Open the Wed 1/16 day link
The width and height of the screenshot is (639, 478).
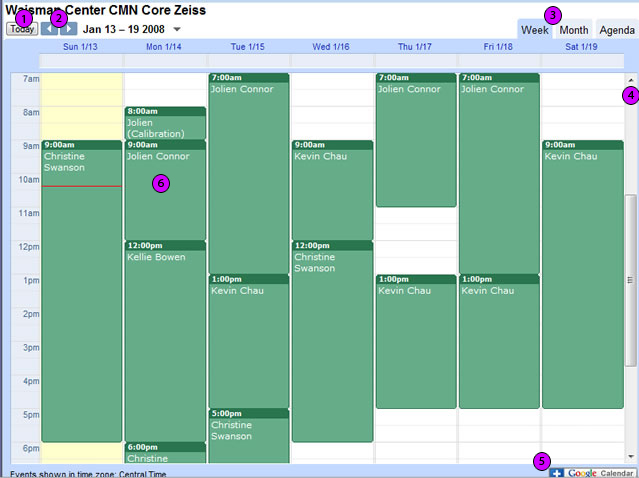[331, 47]
